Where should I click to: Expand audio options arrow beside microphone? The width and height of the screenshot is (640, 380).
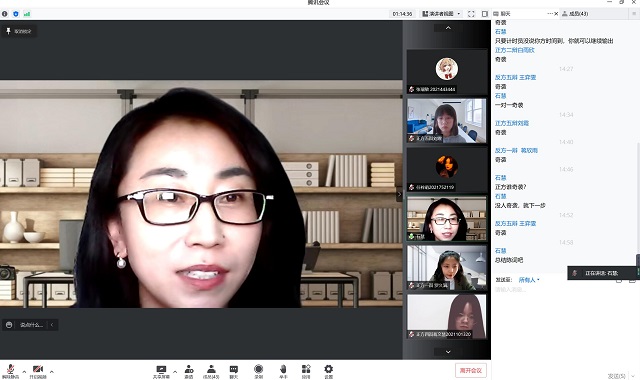(24, 371)
